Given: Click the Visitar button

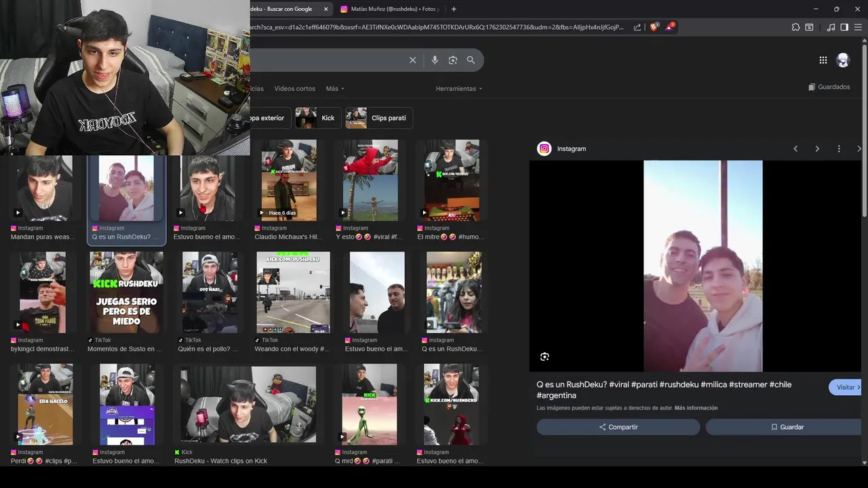Looking at the screenshot, I should coord(845,388).
